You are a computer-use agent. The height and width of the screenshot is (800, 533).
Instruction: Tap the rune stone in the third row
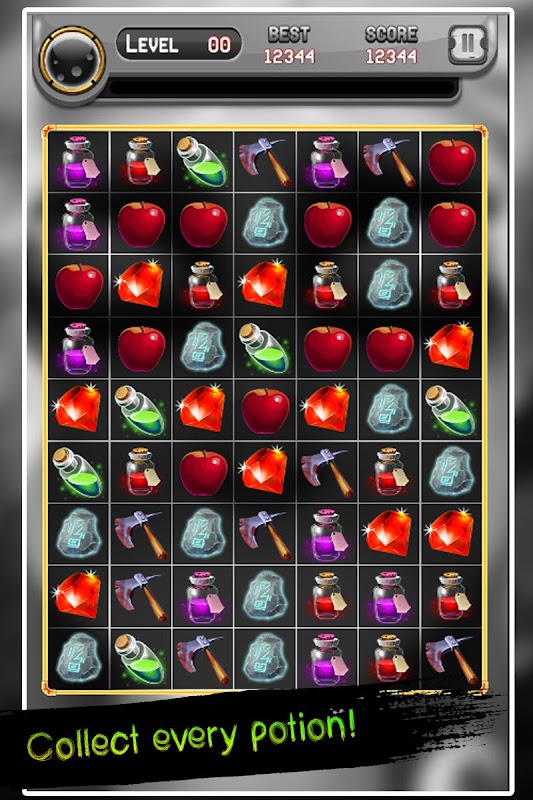pos(389,285)
